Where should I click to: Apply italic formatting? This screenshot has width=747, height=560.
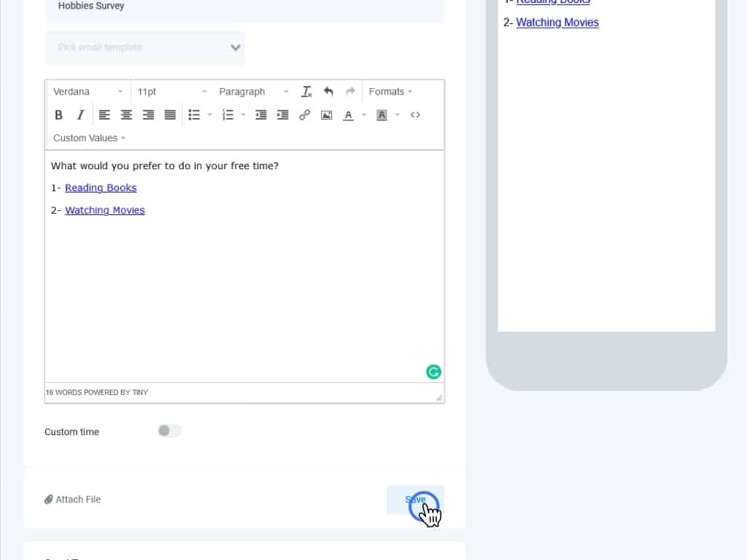(x=80, y=114)
